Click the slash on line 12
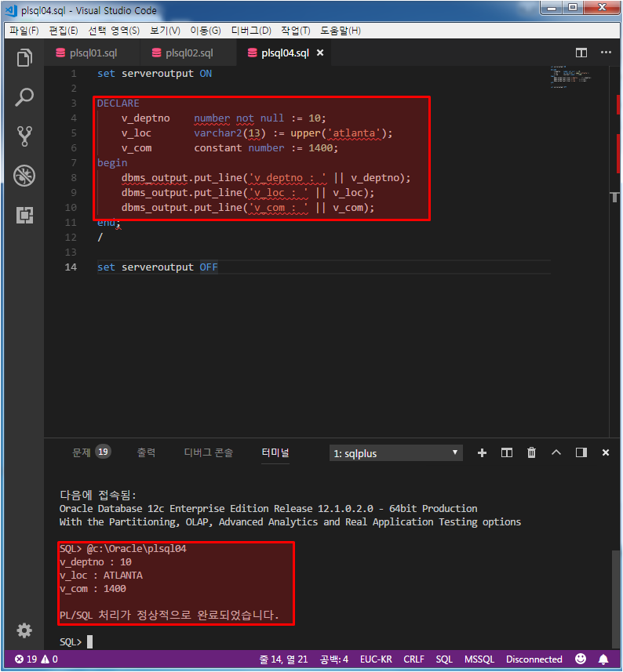The width and height of the screenshot is (623, 672). point(100,237)
